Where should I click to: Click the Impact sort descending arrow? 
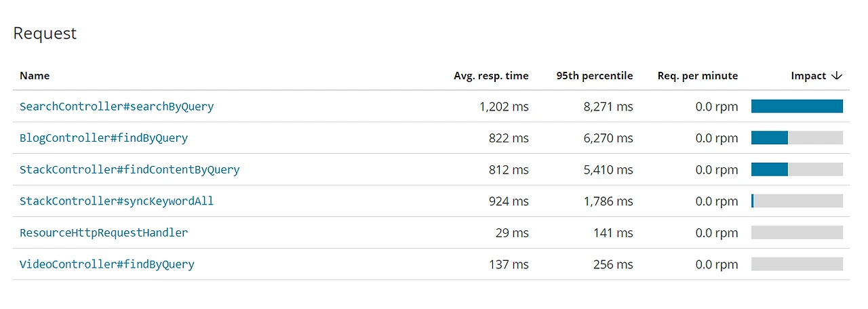coord(836,76)
